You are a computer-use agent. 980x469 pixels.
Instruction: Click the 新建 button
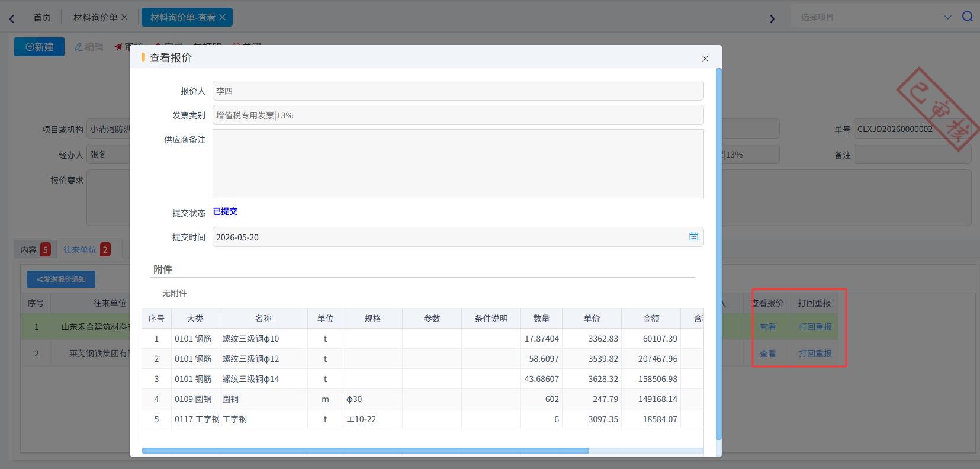click(x=39, y=47)
